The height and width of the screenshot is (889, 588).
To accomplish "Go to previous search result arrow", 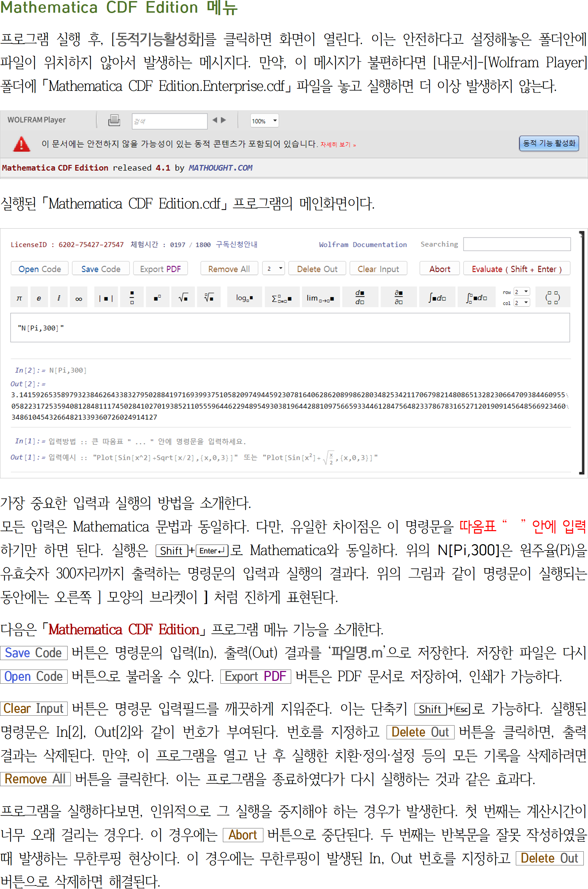I will [x=214, y=120].
